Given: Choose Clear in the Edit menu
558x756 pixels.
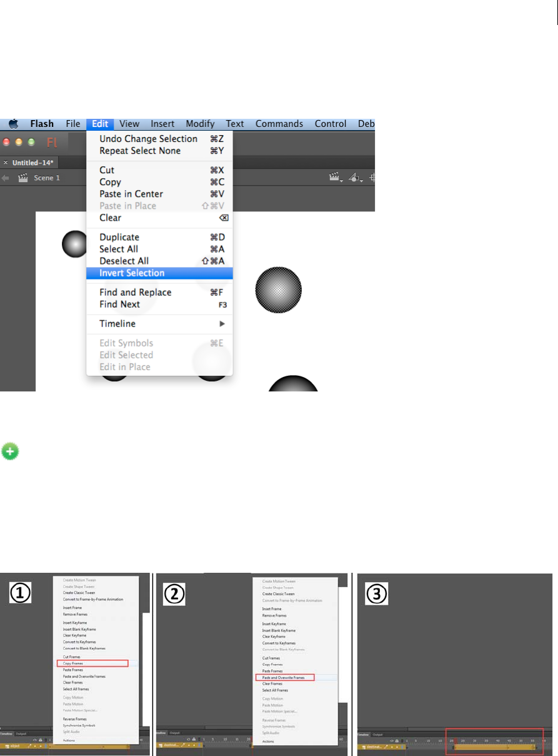Looking at the screenshot, I should tap(159, 218).
